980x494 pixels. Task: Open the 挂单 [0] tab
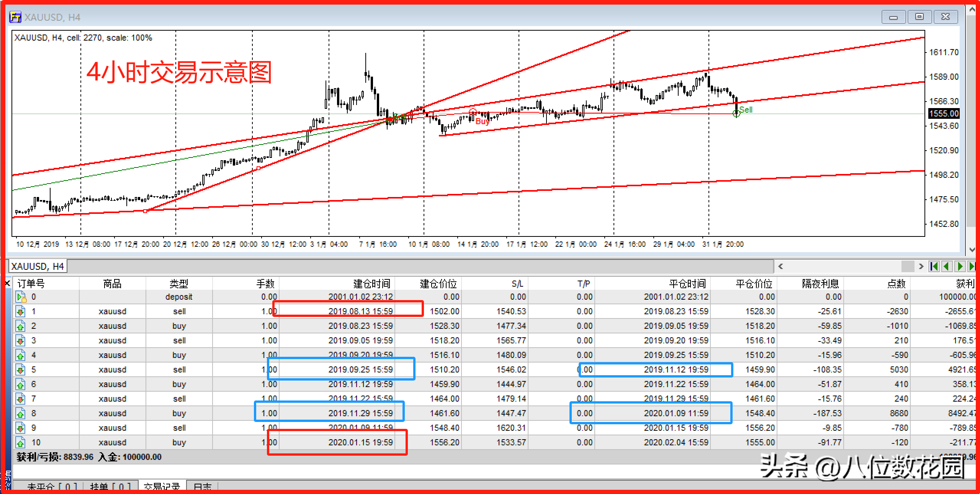[x=110, y=486]
